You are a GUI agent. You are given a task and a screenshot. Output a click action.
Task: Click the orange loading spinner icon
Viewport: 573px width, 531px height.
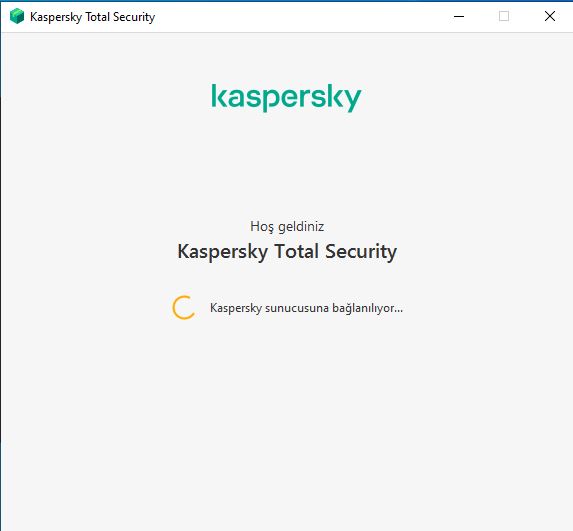click(183, 308)
